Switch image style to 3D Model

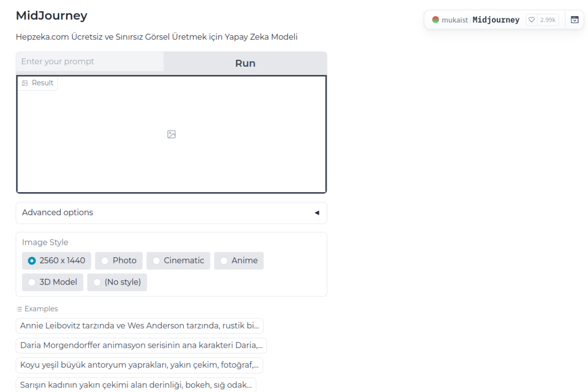[53, 282]
